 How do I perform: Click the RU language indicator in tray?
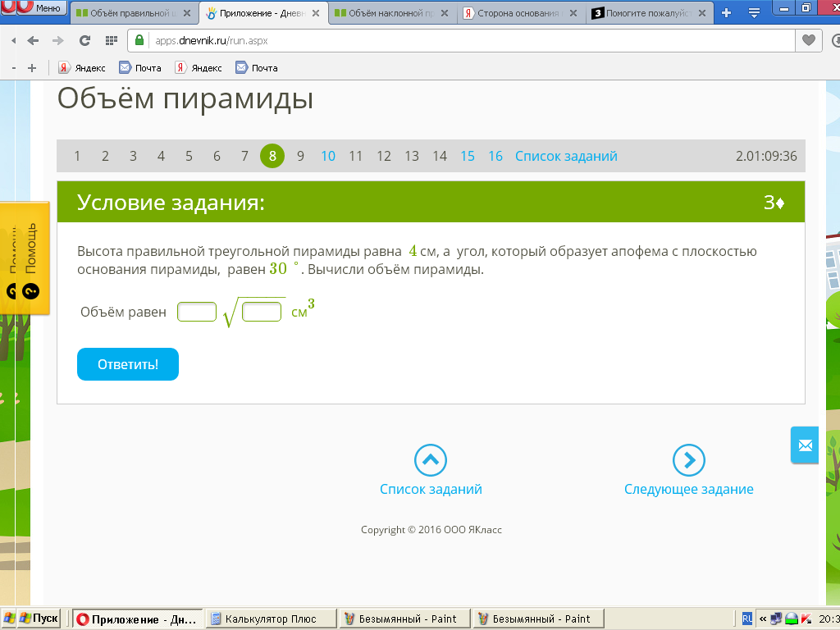coord(746,619)
